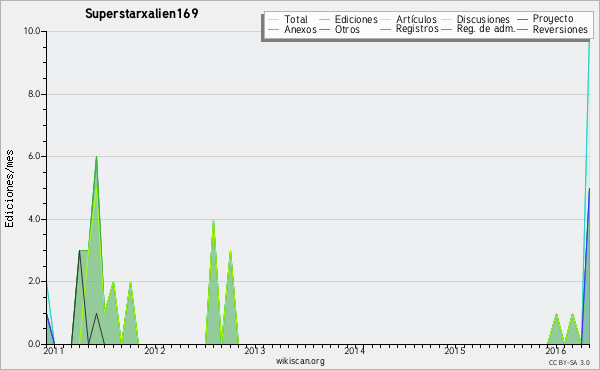Click the green Ediciones legend color line

[324, 20]
